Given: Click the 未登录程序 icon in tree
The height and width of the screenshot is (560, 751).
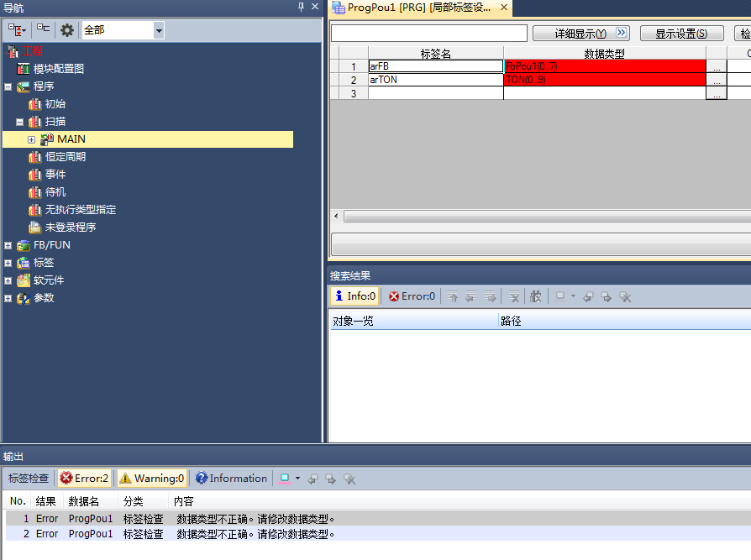Looking at the screenshot, I should click(x=34, y=228).
